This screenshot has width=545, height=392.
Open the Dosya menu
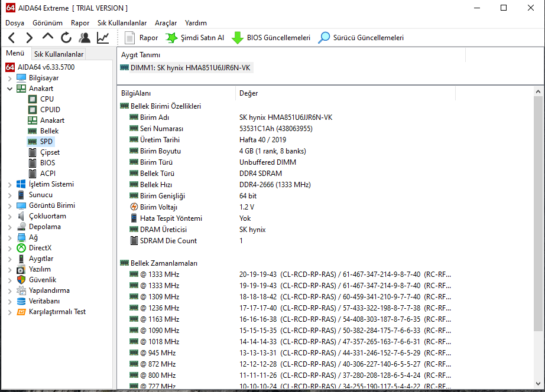pos(15,23)
